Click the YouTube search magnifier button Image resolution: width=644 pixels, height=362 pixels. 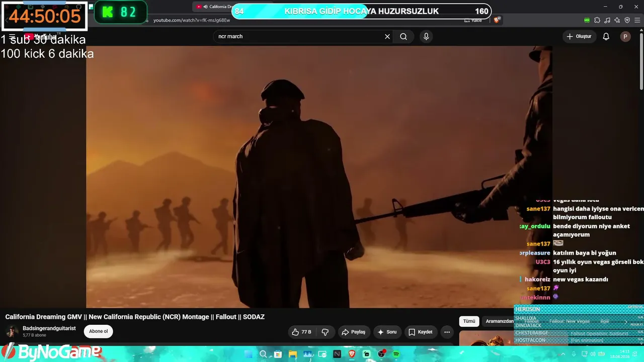[x=404, y=37]
